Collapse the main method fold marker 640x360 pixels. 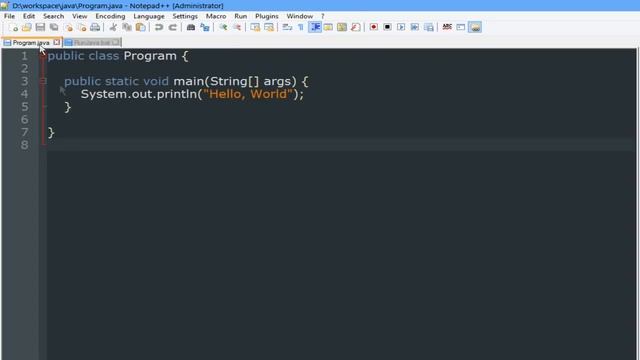point(43,81)
